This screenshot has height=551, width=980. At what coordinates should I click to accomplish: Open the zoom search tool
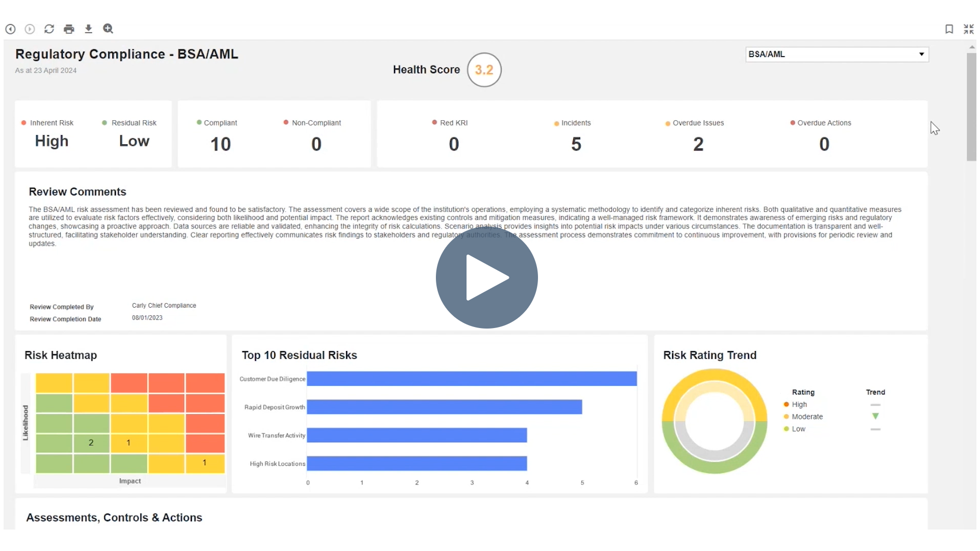108,29
